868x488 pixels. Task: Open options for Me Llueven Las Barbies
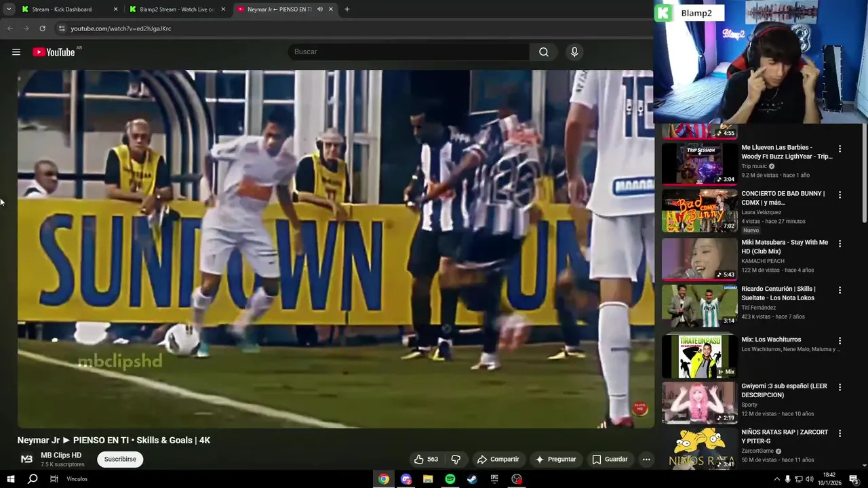click(x=840, y=148)
